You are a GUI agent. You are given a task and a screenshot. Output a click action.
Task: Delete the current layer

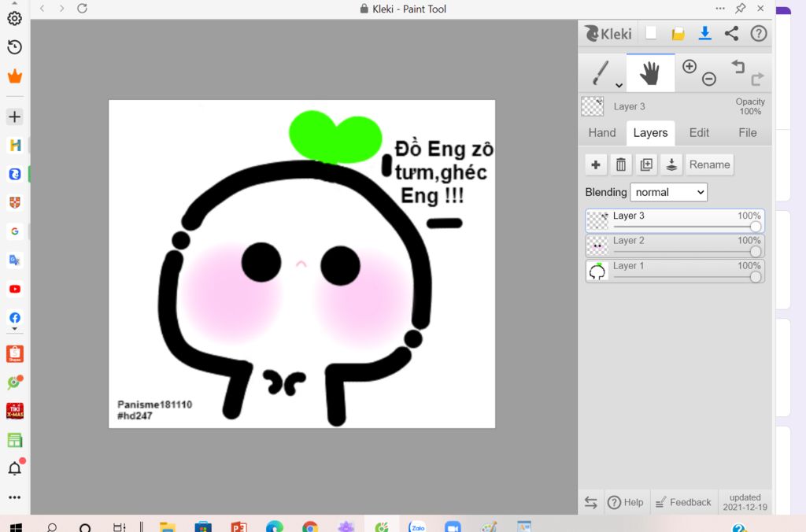[x=621, y=164]
